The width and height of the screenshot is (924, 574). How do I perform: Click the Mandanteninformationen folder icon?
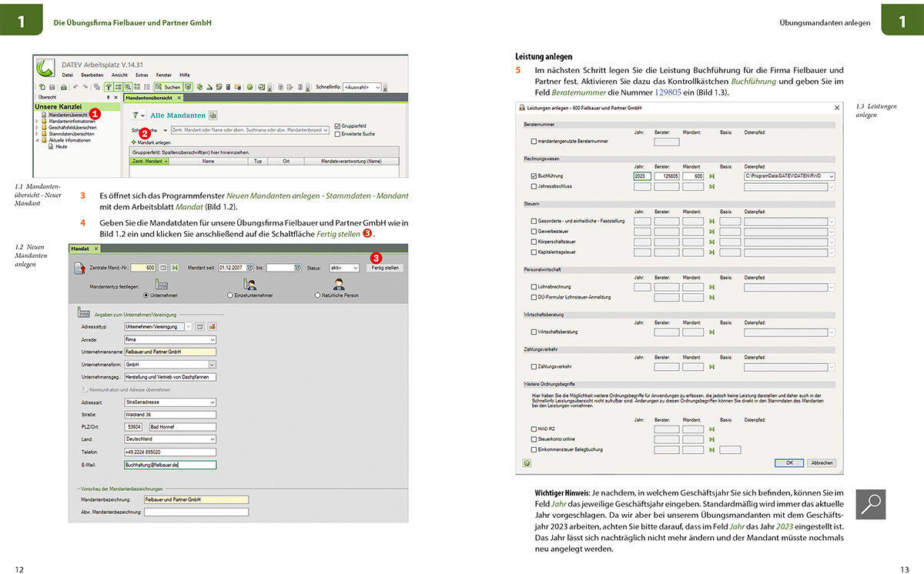tap(44, 122)
